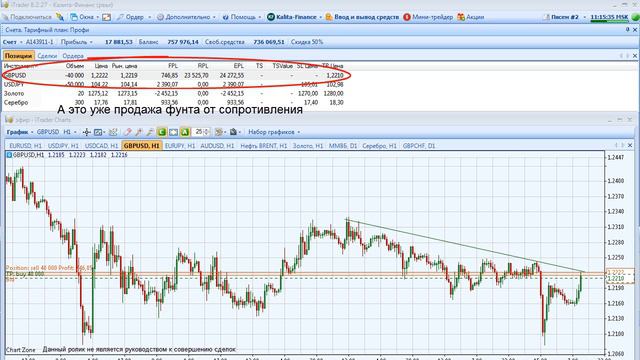This screenshot has height=360, width=640.
Task: Click the Акции gift button
Action: (x=471, y=17)
